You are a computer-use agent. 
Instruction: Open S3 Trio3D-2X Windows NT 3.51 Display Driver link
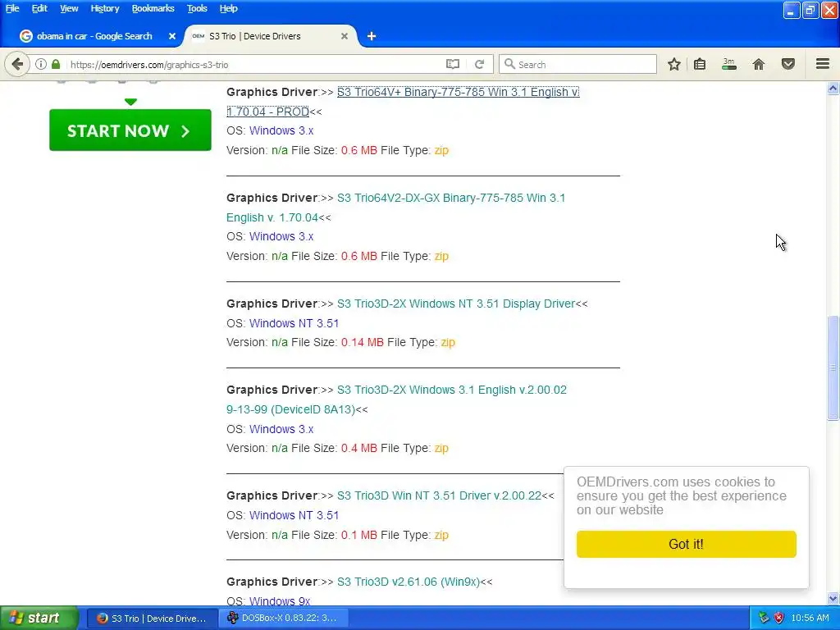point(456,304)
